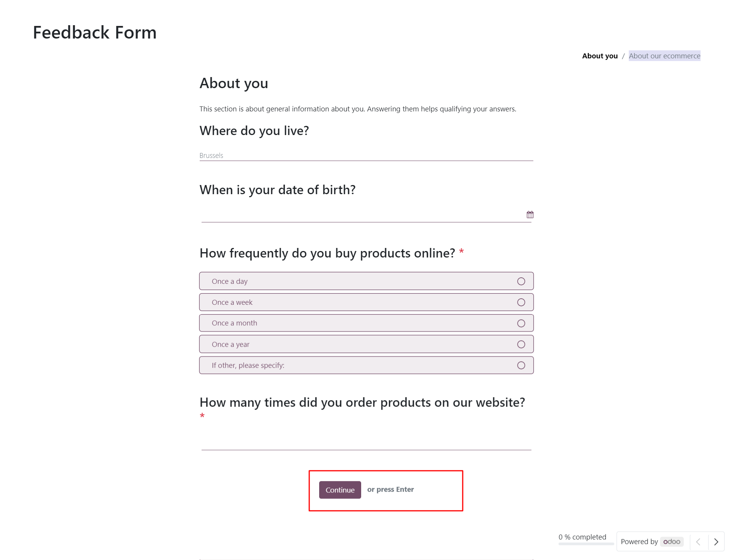733x560 pixels.
Task: Focus the order count number field
Action: tap(366, 443)
